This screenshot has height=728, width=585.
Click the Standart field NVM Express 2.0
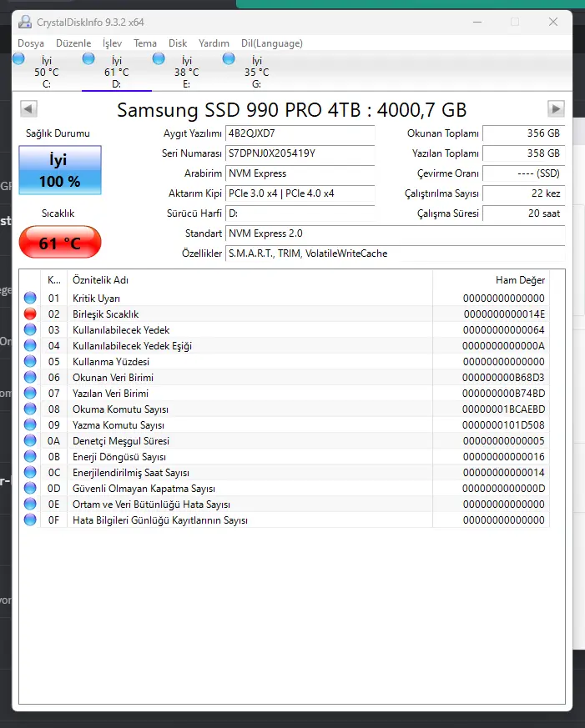[x=395, y=233]
